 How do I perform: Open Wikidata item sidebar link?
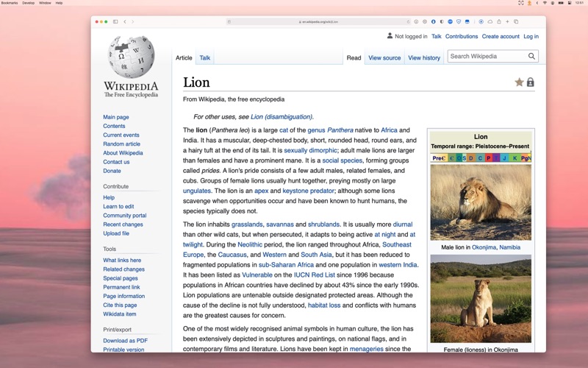[120, 314]
